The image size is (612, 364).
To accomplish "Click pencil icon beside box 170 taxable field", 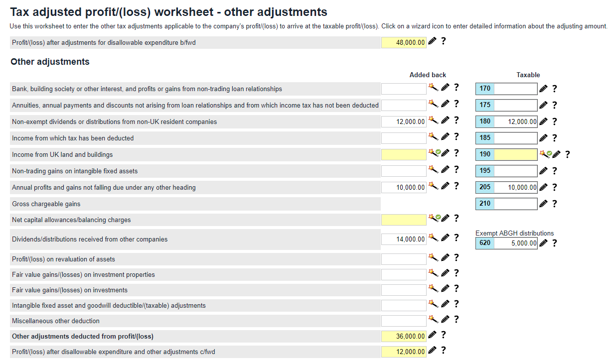I will [544, 89].
